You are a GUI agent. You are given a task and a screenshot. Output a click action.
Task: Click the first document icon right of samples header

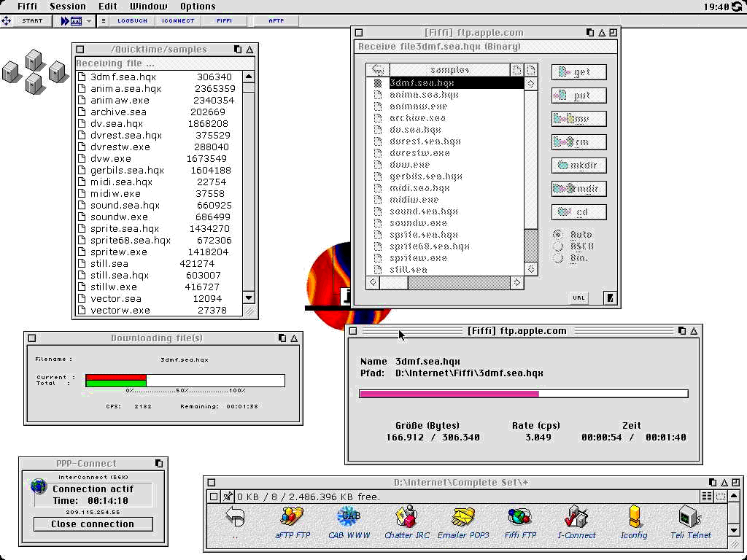(x=517, y=70)
